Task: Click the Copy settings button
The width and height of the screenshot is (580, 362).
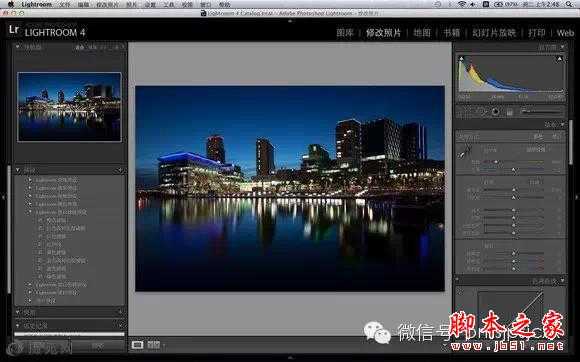Action: point(44,346)
